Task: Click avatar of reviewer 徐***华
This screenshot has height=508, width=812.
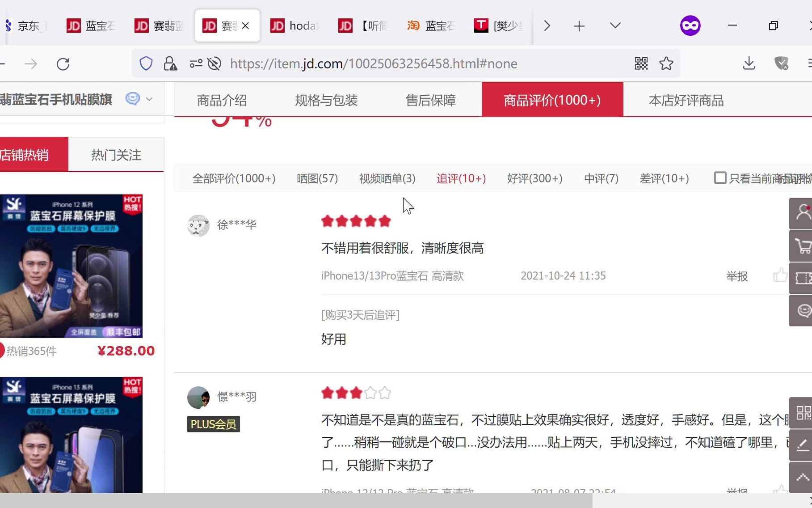Action: (198, 225)
